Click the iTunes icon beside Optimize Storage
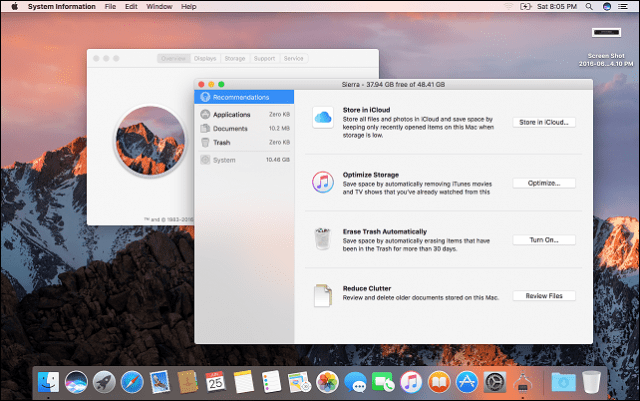Image resolution: width=640 pixels, height=401 pixels. (x=323, y=182)
